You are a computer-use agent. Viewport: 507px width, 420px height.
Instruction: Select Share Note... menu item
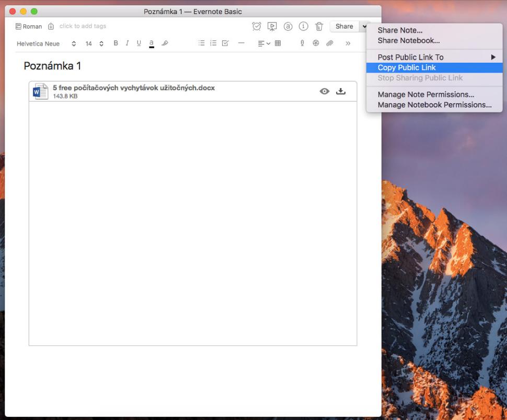click(434, 30)
